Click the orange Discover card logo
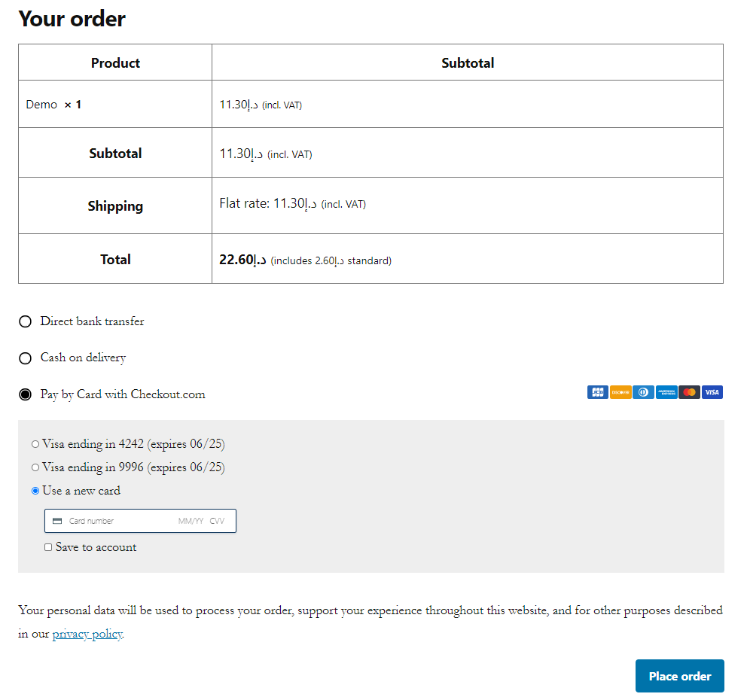This screenshot has width=747, height=700. click(x=620, y=392)
